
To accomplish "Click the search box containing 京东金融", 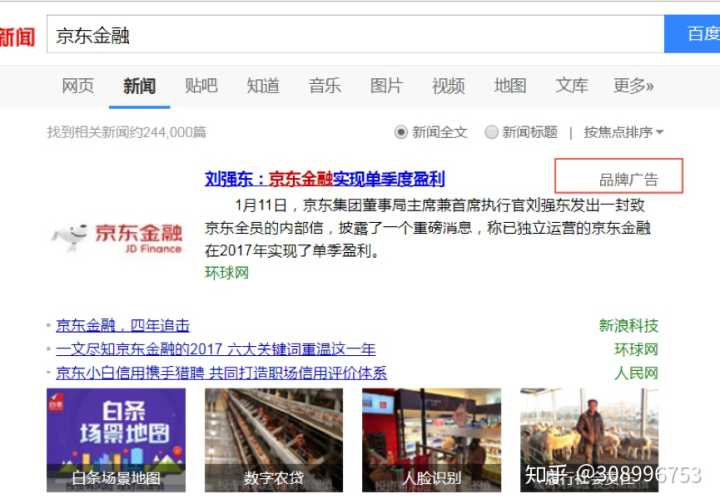I will [x=355, y=34].
